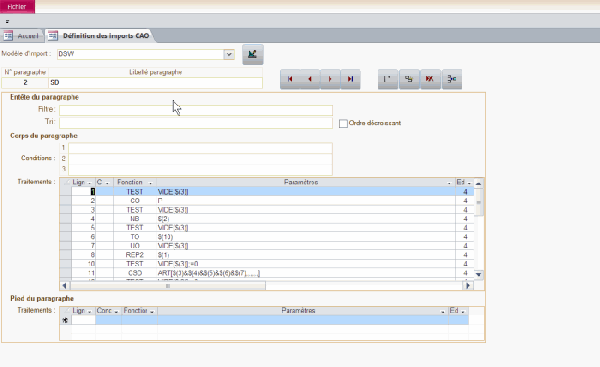Image resolution: width=600 pixels, height=367 pixels.
Task: Click the scroll down arrow of Corps table
Action: pos(478,274)
